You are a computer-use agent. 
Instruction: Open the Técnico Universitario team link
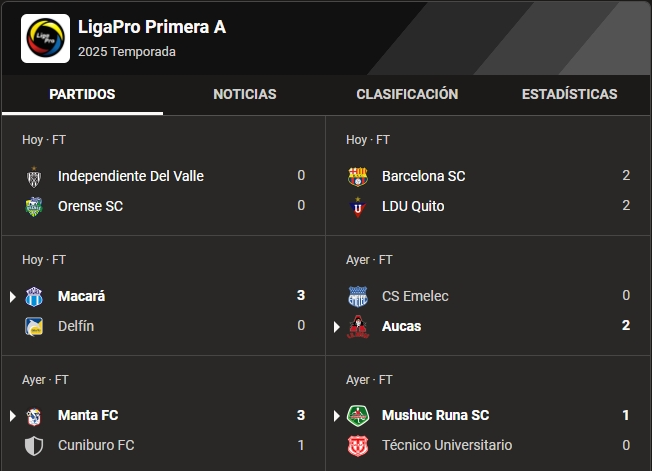447,445
